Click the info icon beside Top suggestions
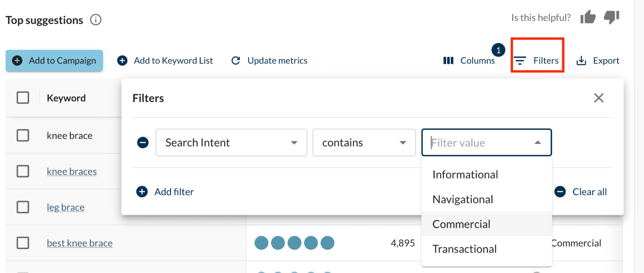Screen dimensions: 644x273 (x=96, y=20)
